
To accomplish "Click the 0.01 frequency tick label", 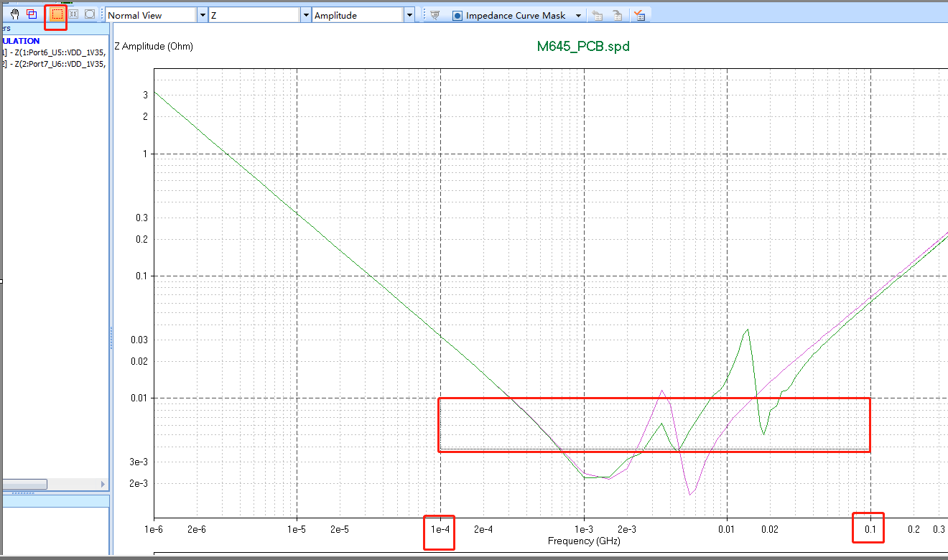I will (x=728, y=529).
